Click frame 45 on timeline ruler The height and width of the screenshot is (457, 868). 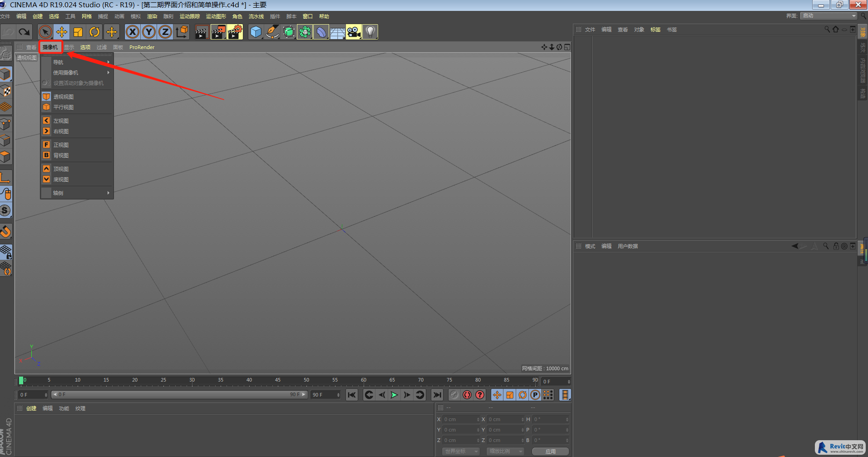click(x=277, y=380)
